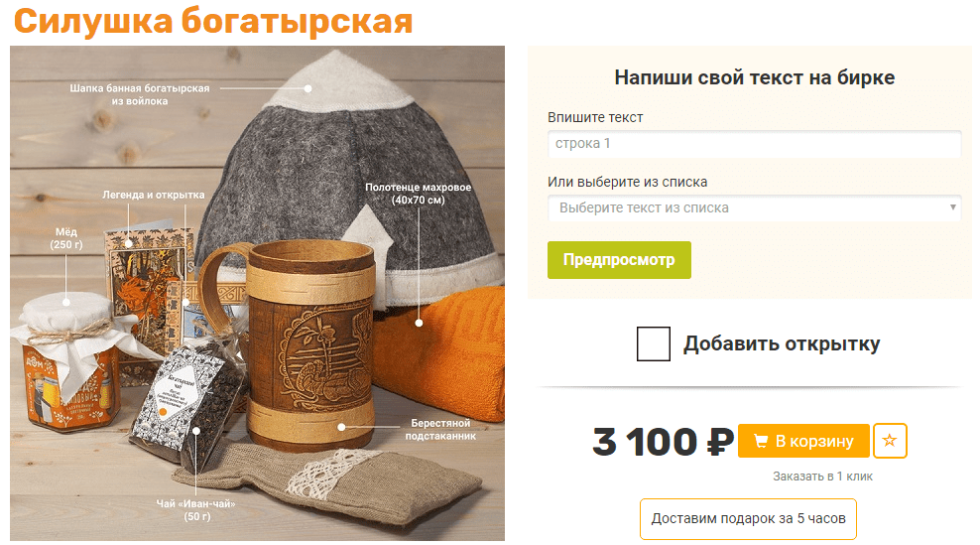980x545 pixels.
Task: Click the 'Берестяной подстаканник' image label
Action: click(x=440, y=429)
